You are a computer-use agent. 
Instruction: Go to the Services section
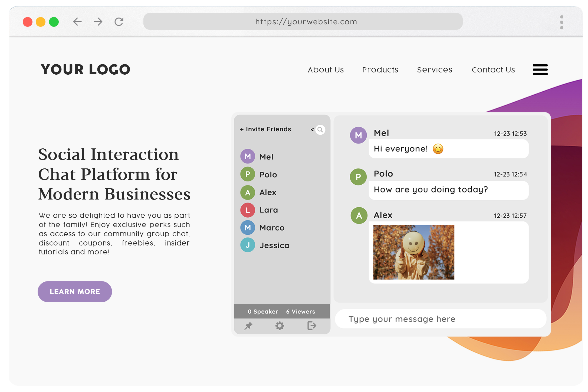pos(435,70)
